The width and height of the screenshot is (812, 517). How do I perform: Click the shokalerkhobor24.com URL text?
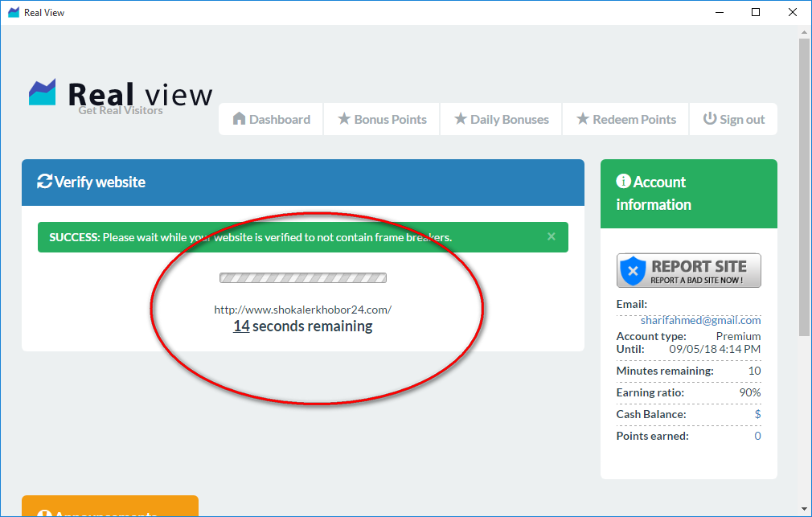coord(303,310)
